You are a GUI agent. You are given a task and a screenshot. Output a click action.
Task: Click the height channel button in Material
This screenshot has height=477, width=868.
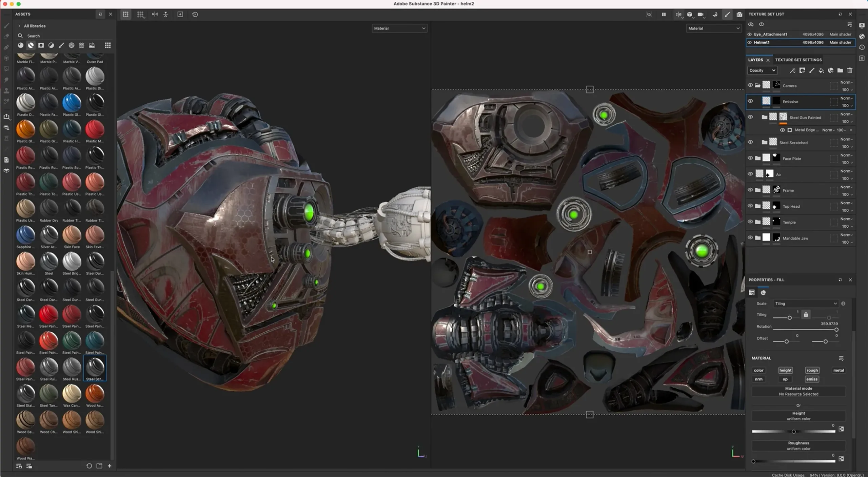(x=786, y=370)
